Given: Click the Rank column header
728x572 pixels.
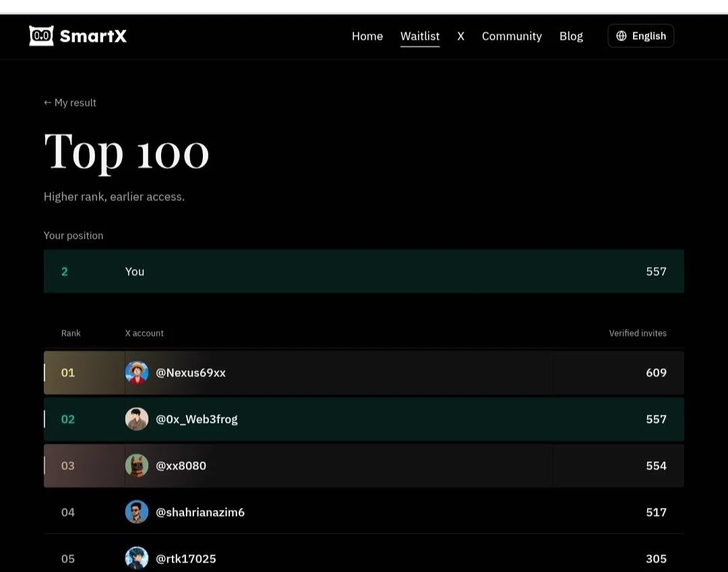Looking at the screenshot, I should tap(71, 333).
